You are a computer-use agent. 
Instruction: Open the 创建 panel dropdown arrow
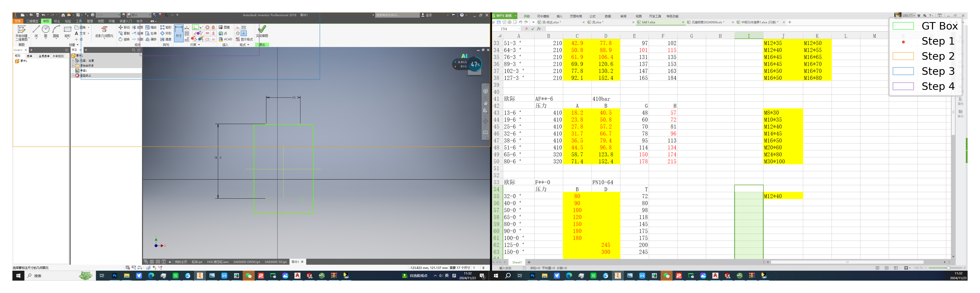[x=78, y=45]
